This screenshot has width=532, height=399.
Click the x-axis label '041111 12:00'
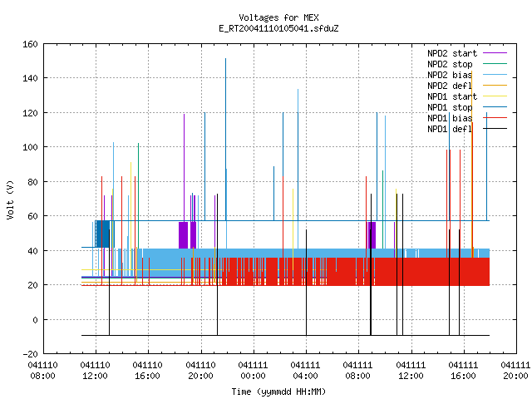411,371
